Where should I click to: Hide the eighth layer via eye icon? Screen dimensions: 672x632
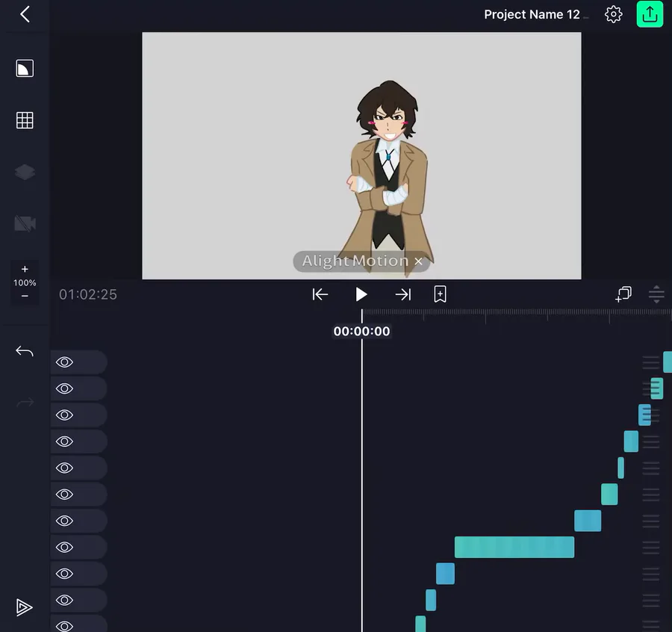point(64,547)
